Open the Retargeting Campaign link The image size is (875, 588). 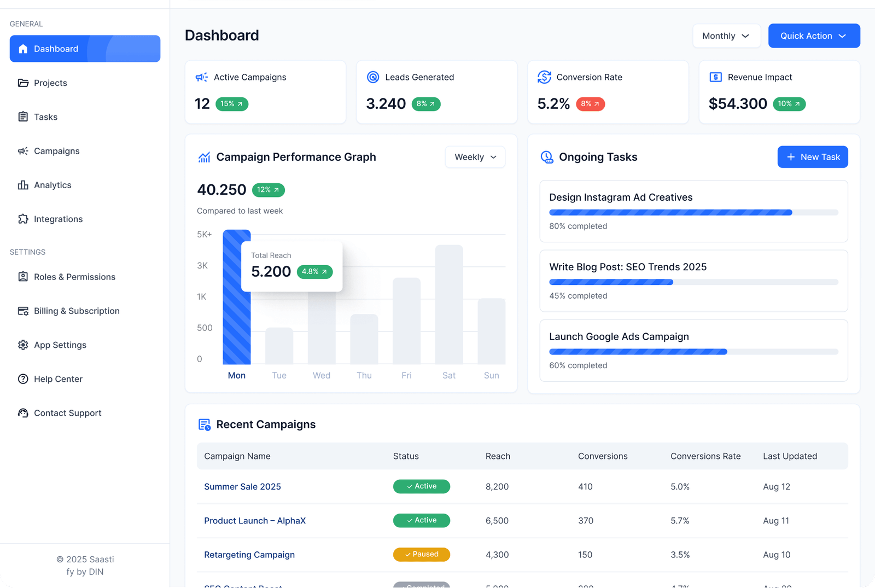249,555
